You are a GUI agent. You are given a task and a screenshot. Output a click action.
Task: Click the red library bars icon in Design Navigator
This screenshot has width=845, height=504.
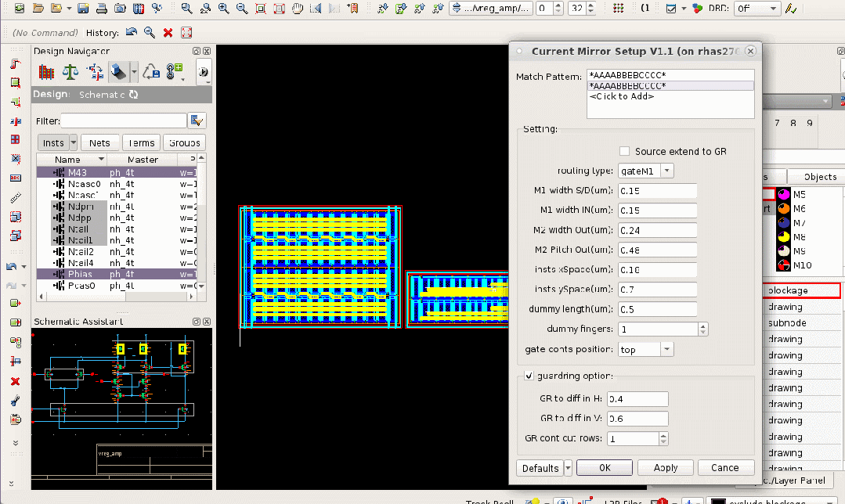coord(46,72)
